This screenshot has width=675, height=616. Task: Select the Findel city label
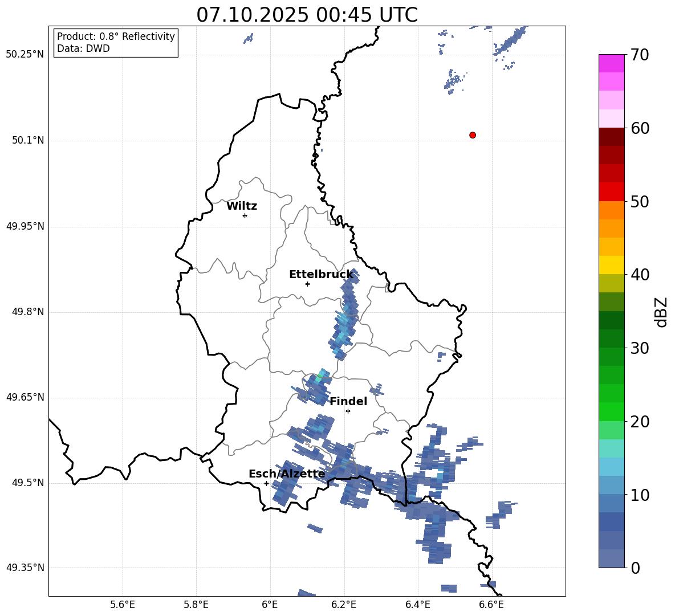[x=348, y=401]
